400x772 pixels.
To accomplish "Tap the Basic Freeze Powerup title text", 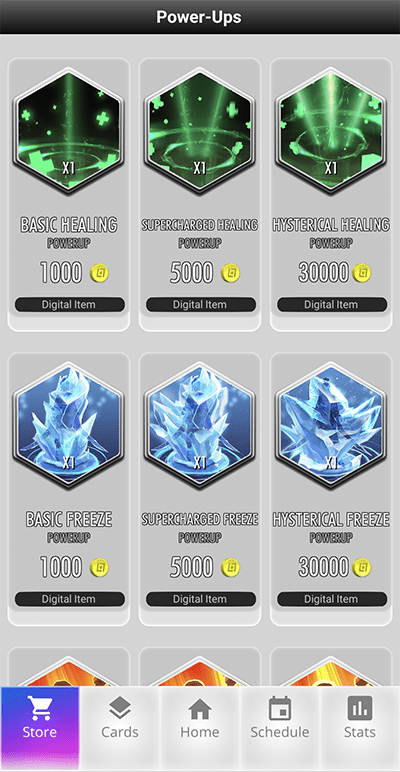I will point(68,526).
